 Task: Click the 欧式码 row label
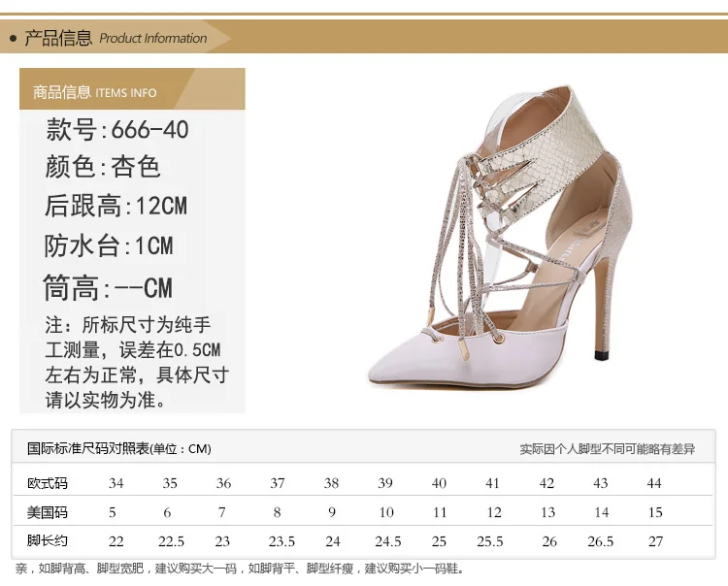[48, 483]
